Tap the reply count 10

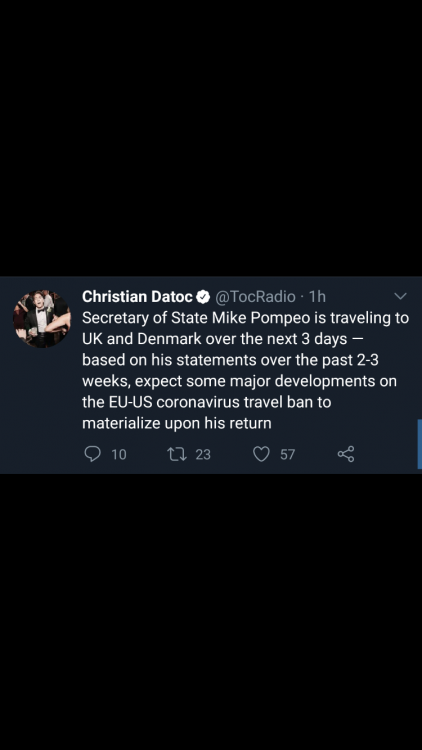coord(119,454)
